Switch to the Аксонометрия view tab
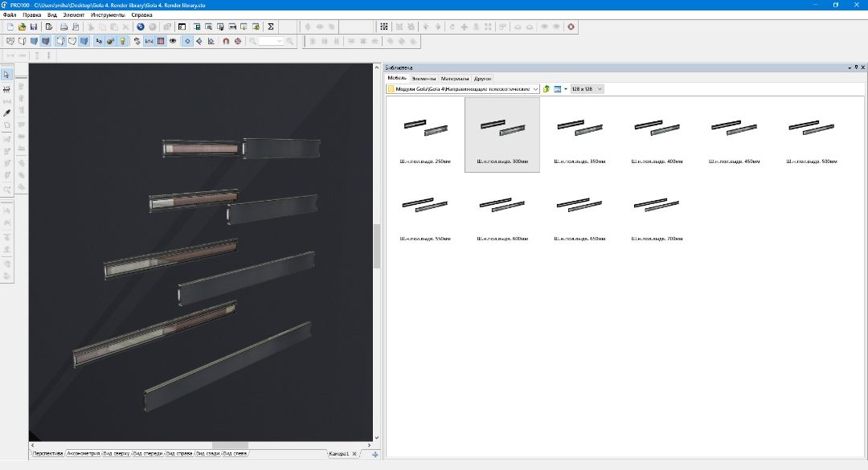 pos(84,454)
